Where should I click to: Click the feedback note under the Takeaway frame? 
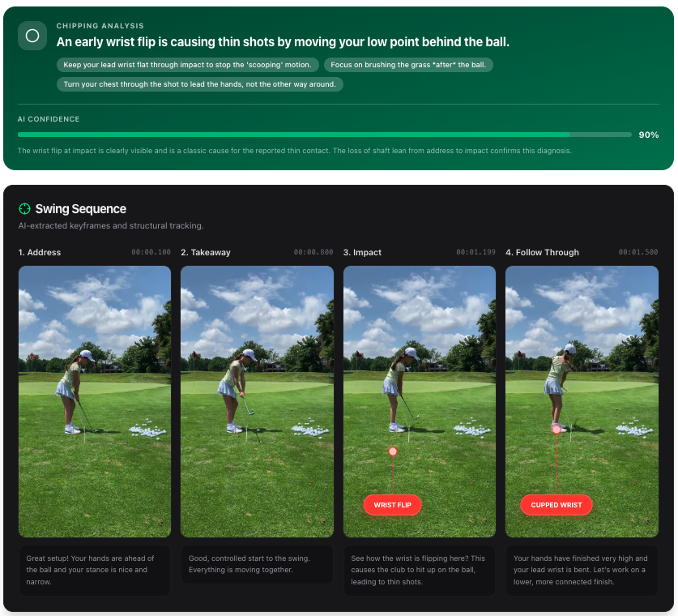click(257, 565)
